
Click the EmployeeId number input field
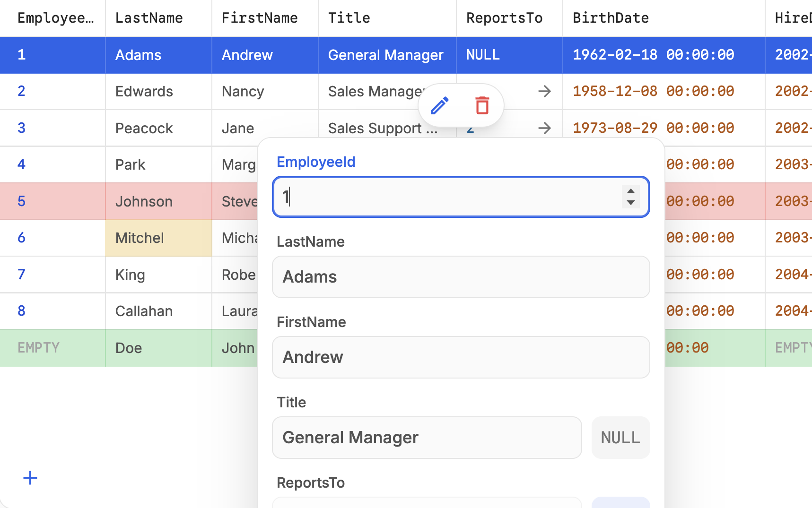coord(449,197)
